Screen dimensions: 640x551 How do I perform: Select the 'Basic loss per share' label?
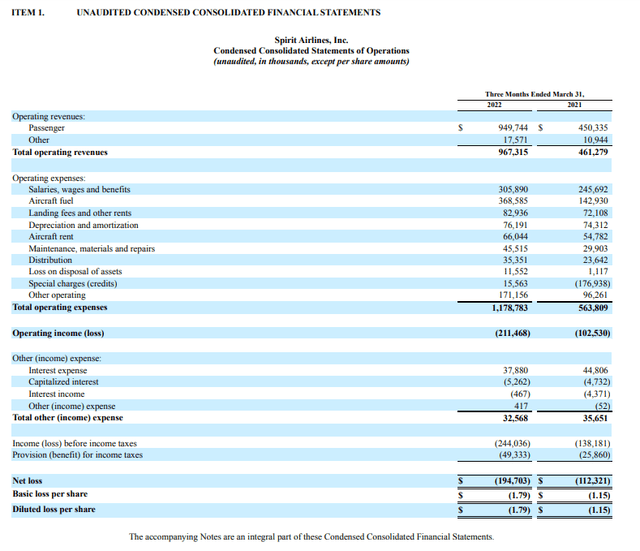click(x=50, y=494)
